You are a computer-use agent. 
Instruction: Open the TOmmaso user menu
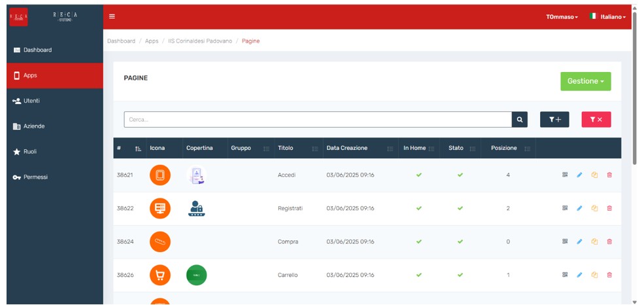pos(562,17)
